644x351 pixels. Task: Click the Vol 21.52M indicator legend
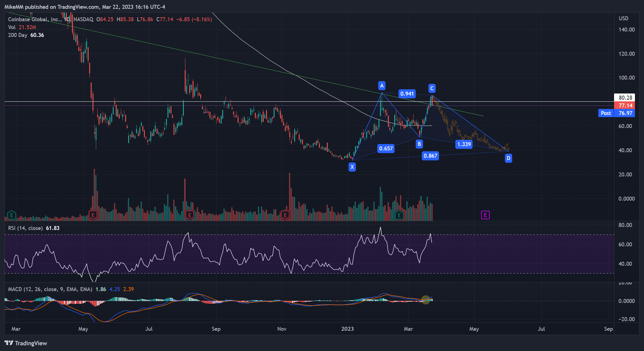(x=22, y=27)
